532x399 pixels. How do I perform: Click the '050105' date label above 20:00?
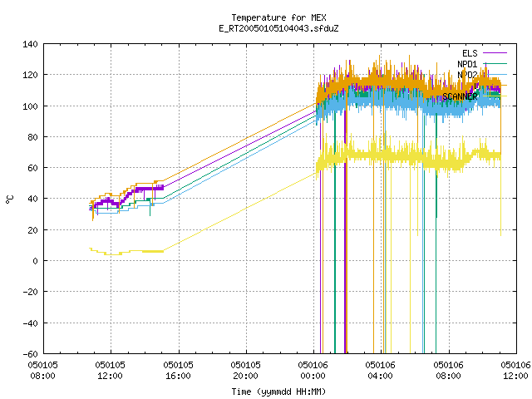click(245, 365)
